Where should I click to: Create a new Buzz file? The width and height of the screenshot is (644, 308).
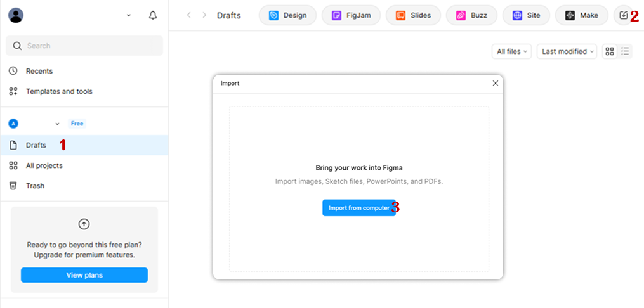coord(471,16)
